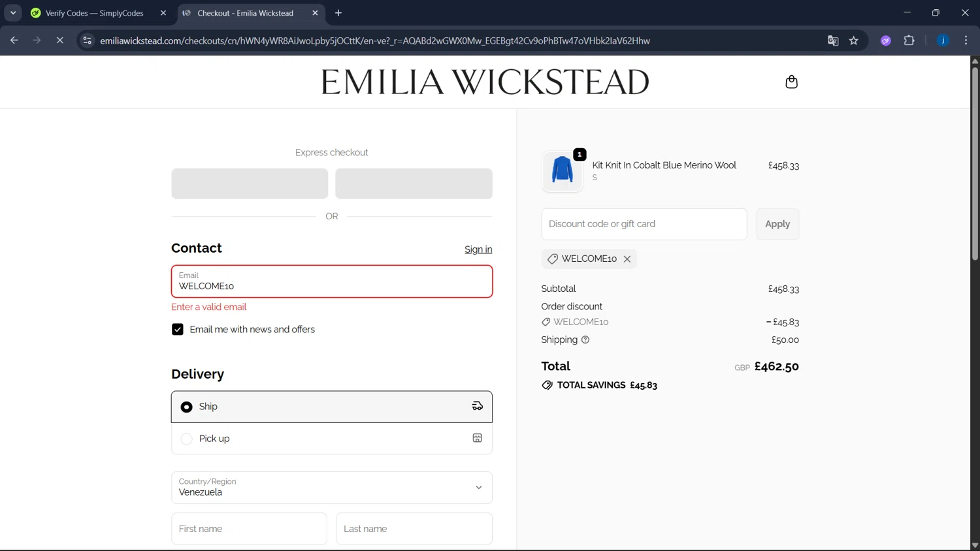Go forward to the next page
Image resolution: width=980 pixels, height=551 pixels.
pyautogui.click(x=37, y=40)
